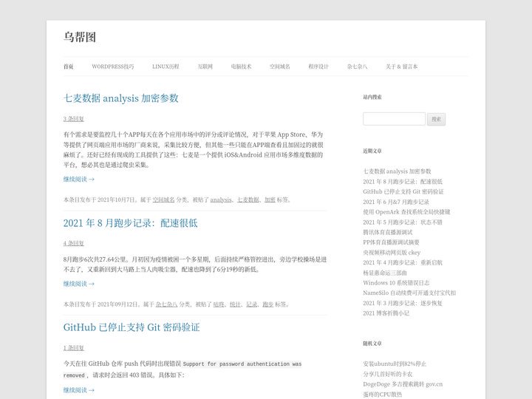Open 关于 & 留言本 page
This screenshot has height=399, width=532.
(401, 66)
